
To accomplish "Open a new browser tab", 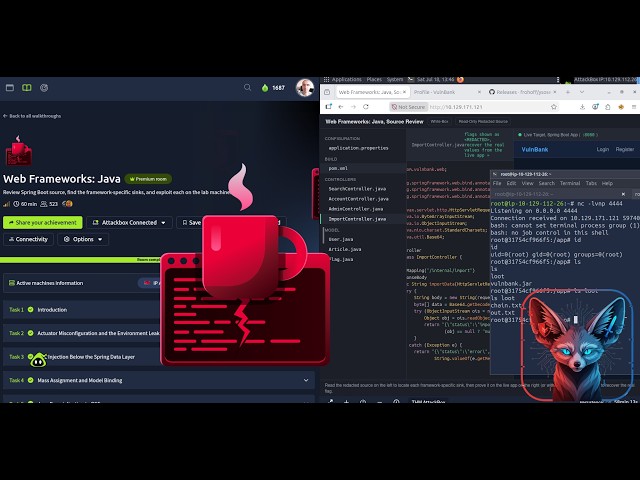I will click(568, 92).
